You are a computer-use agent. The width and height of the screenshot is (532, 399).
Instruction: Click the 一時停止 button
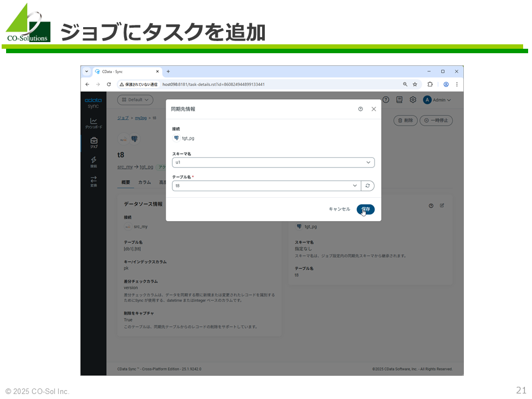436,120
